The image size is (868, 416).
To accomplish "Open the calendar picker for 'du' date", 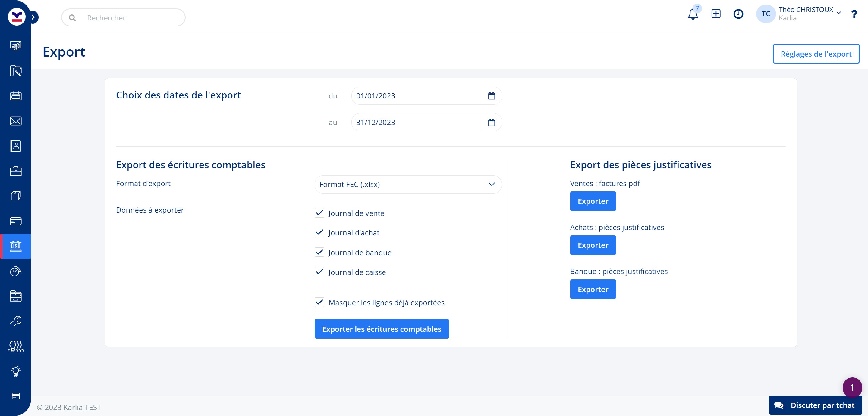I will pos(491,96).
